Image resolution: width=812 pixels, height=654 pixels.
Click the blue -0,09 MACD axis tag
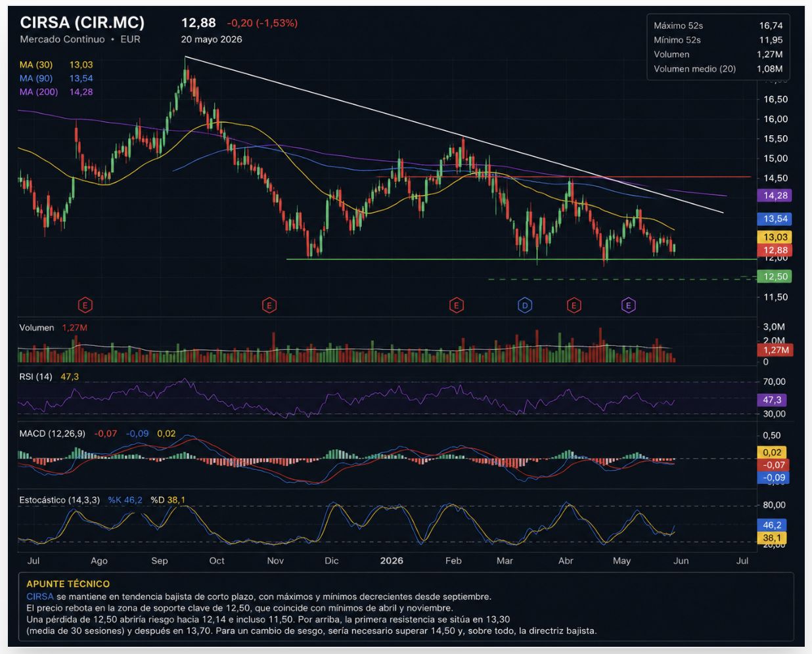(x=774, y=477)
